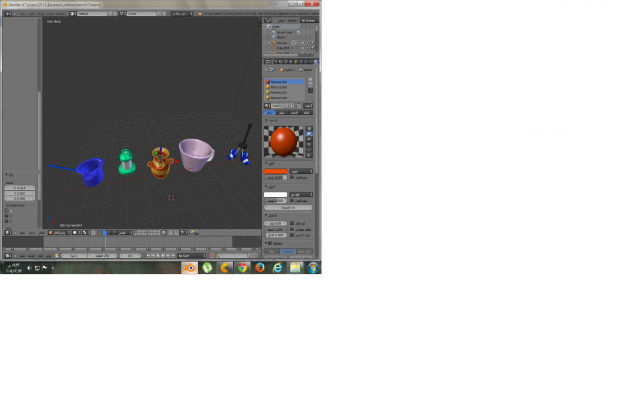The height and width of the screenshot is (399, 640).
Task: Click the render image camera icon in viewport header
Action: (192, 233)
